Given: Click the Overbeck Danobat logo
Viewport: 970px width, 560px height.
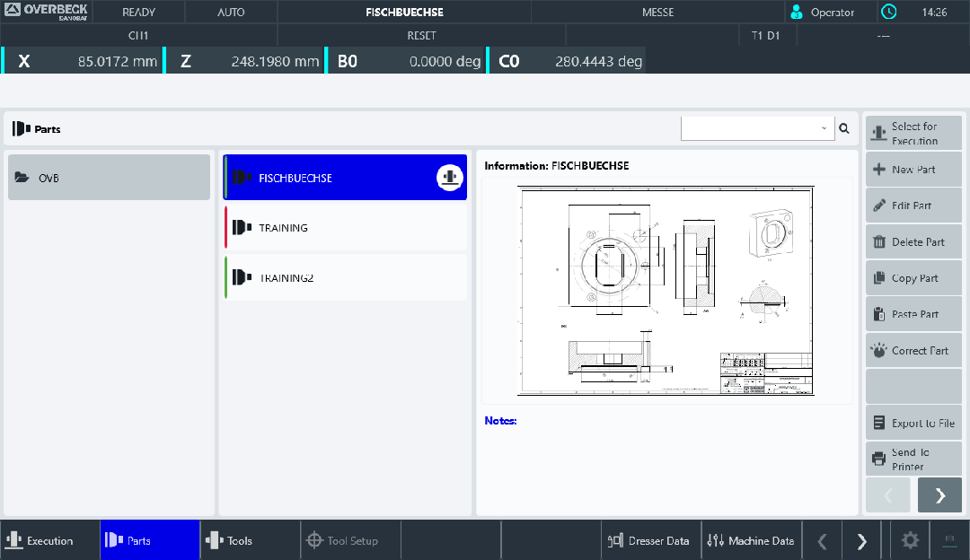Looking at the screenshot, I should [47, 11].
